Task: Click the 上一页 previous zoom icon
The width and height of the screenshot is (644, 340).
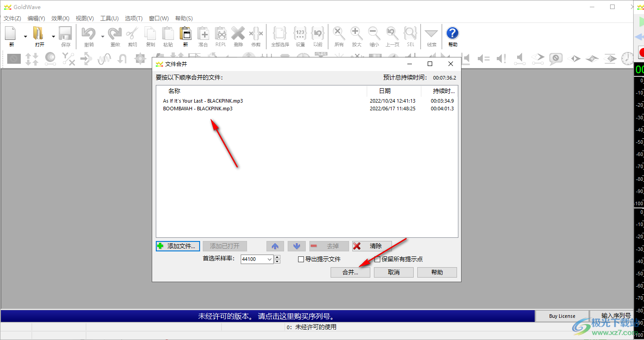Action: click(x=392, y=34)
